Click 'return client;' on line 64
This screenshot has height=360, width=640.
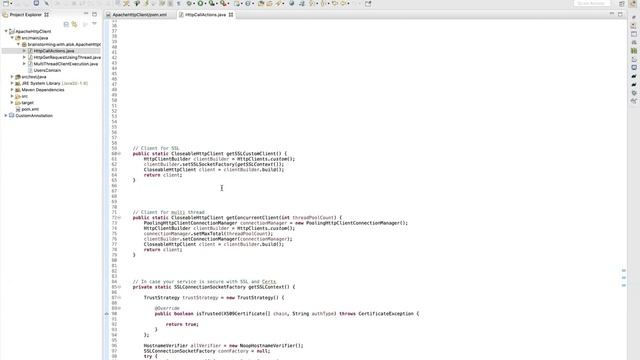163,175
